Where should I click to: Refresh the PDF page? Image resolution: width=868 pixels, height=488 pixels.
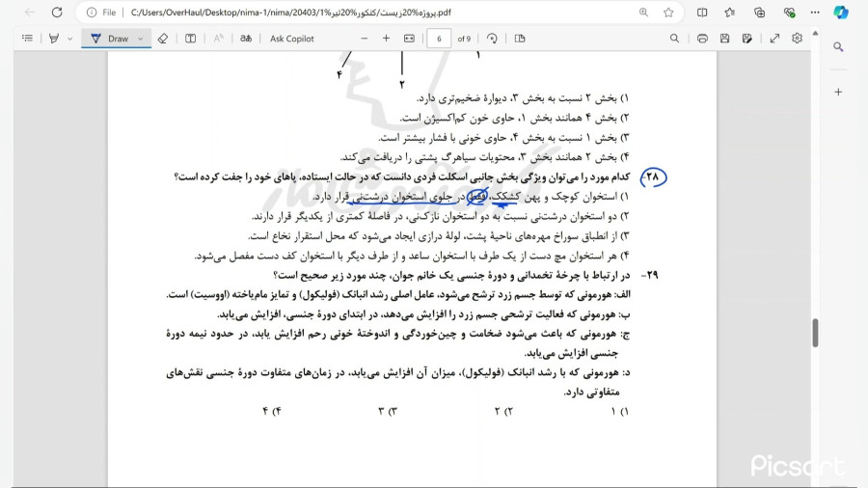click(x=57, y=13)
